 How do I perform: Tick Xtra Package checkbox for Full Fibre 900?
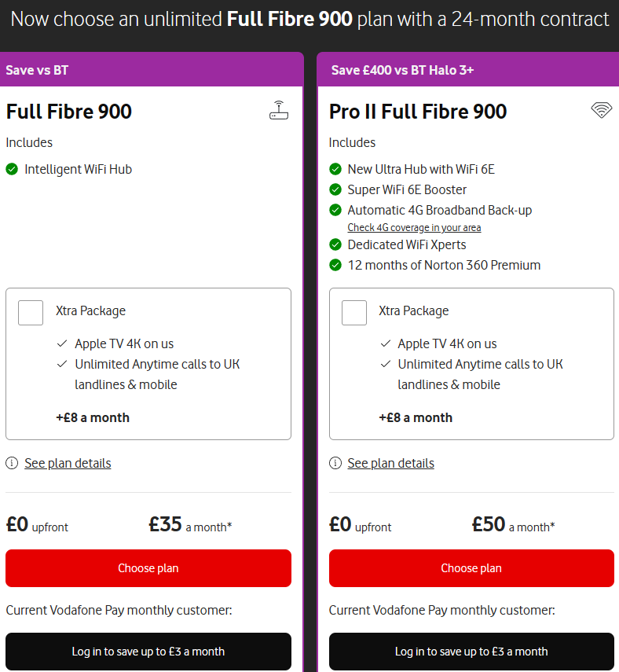(31, 312)
